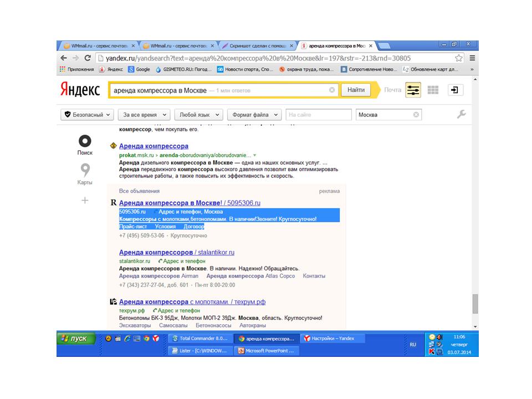The height and width of the screenshot is (399, 532).
Task: Close the Скриншот сделан tab
Action: (x=291, y=46)
